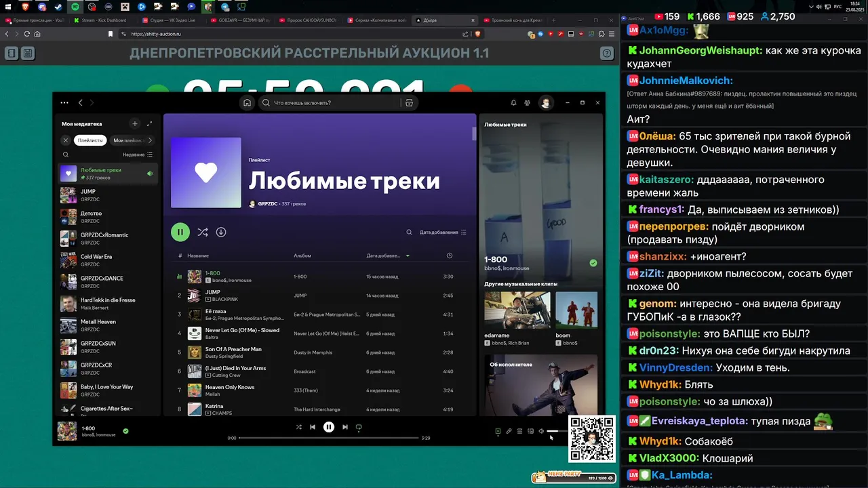Open the Cold War Era playlist
Viewport: 868px width, 488px height.
pyautogui.click(x=108, y=260)
